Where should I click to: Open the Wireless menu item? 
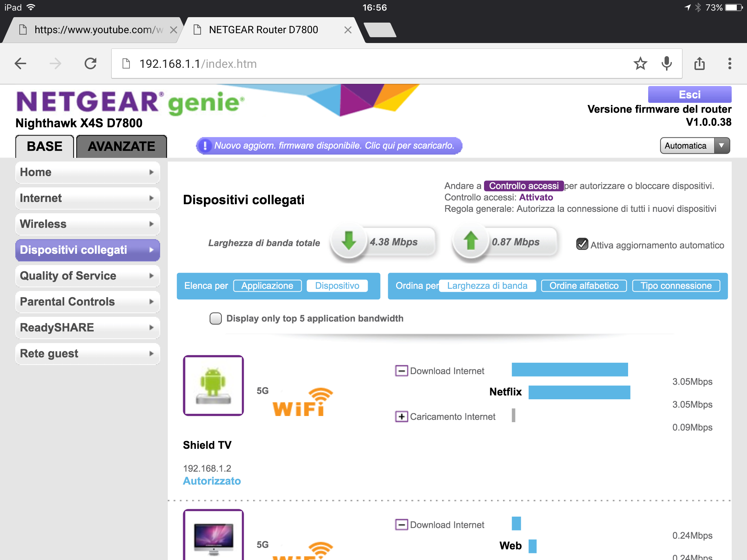tap(88, 224)
